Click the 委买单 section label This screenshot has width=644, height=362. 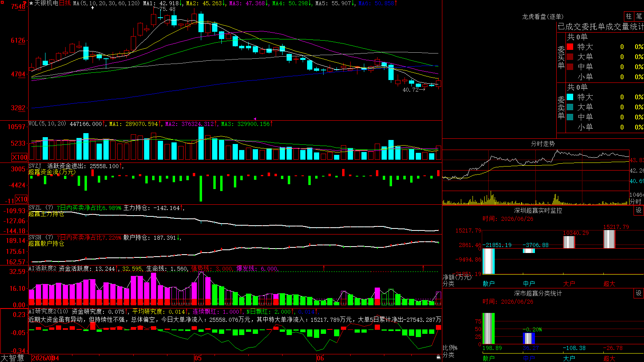coord(561,58)
